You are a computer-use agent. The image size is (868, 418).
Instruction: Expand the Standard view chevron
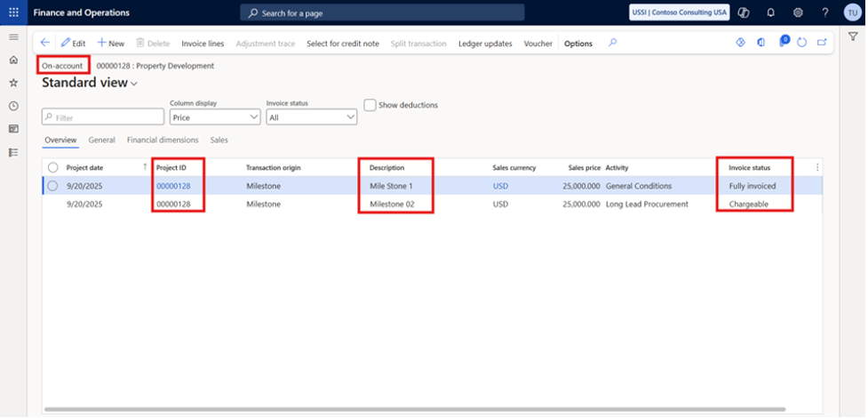pyautogui.click(x=133, y=84)
